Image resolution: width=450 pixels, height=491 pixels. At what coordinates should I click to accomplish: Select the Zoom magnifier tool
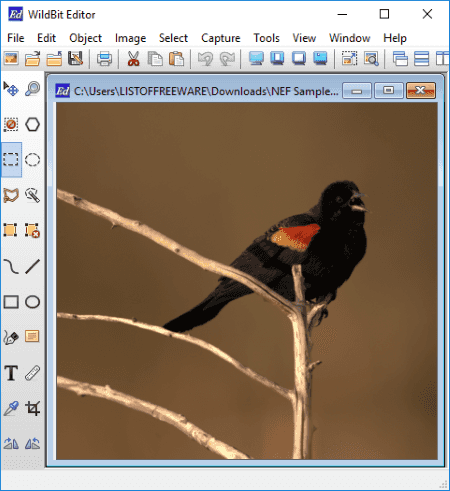(33, 89)
